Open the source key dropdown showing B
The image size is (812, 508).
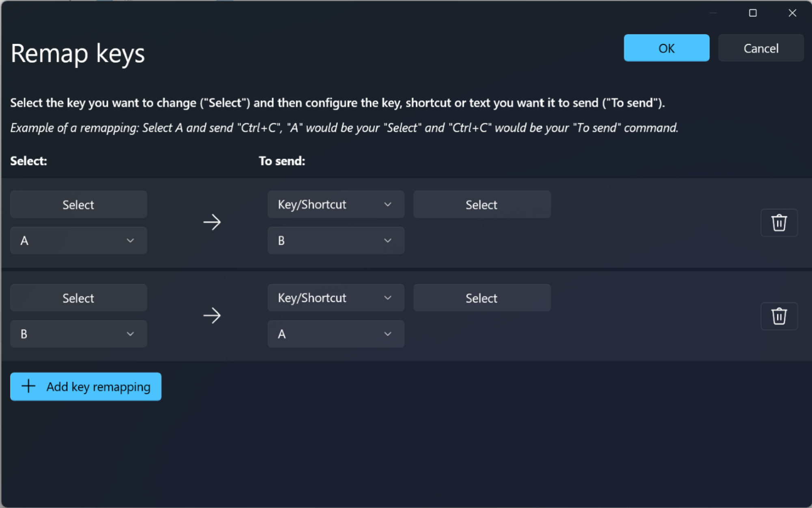(78, 334)
